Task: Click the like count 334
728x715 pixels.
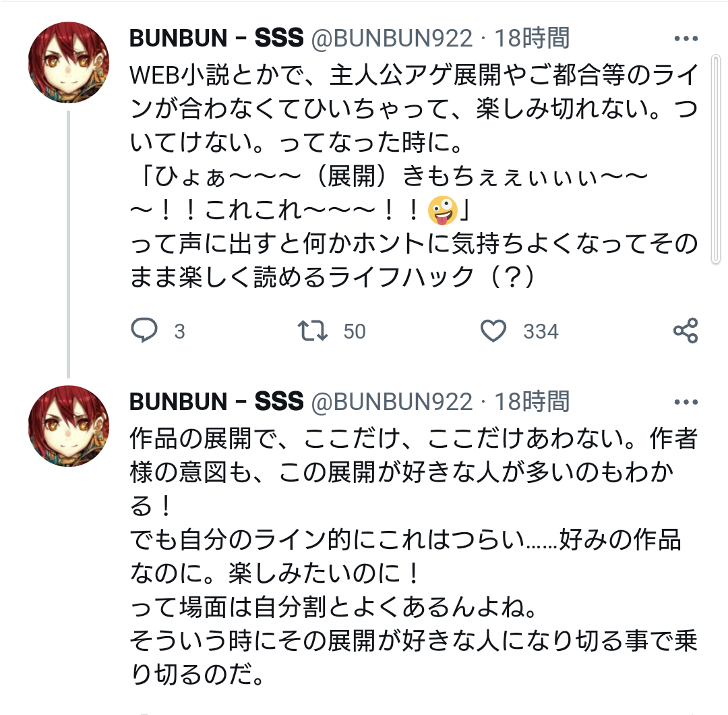Action: (541, 331)
